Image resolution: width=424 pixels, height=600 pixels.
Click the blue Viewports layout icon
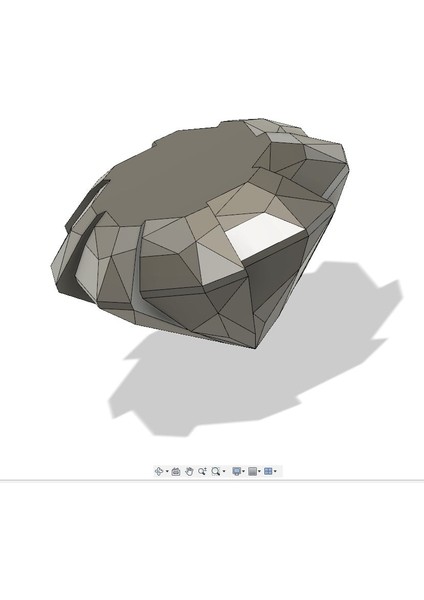tap(268, 471)
